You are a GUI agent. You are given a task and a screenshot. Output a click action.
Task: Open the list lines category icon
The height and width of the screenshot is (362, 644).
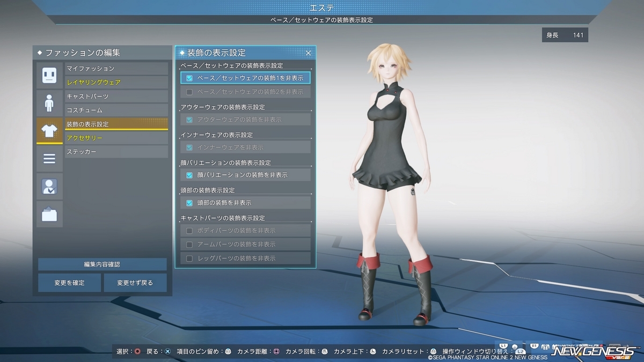click(49, 159)
